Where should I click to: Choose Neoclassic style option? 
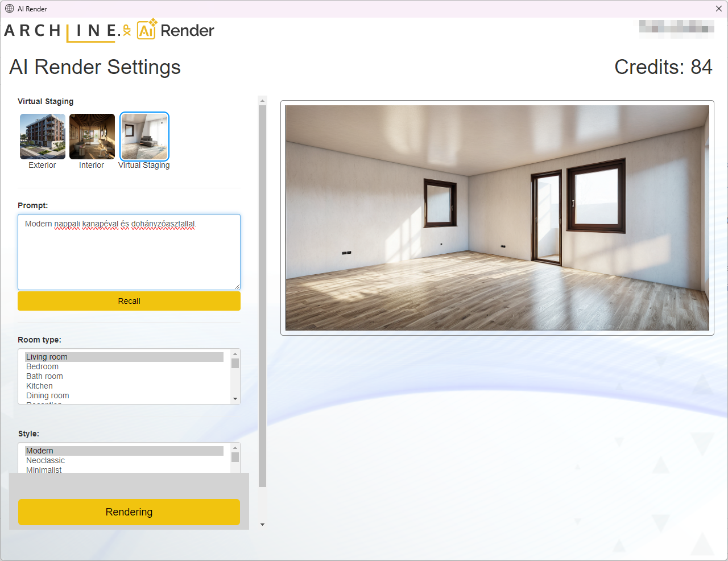45,460
